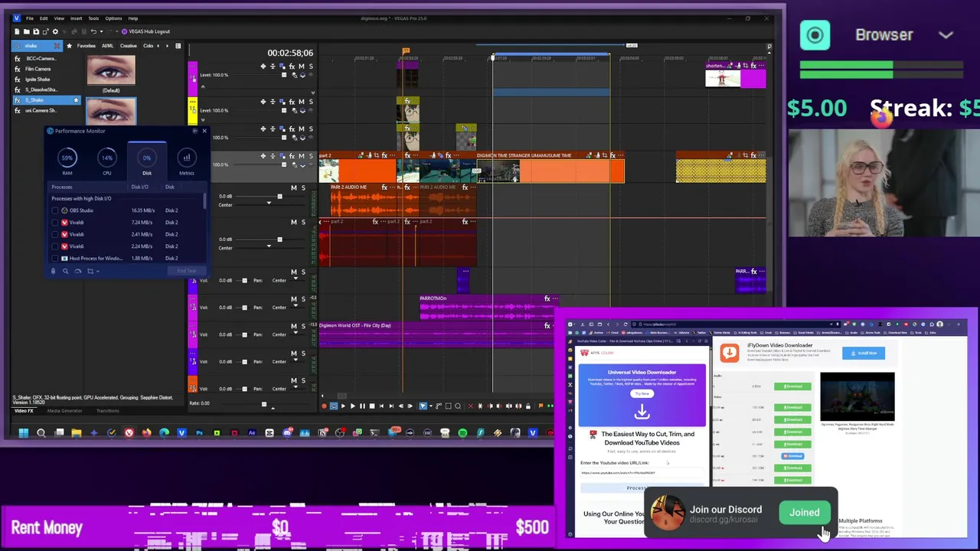Image resolution: width=980 pixels, height=551 pixels.
Task: Open the Tools menu
Action: [x=93, y=18]
